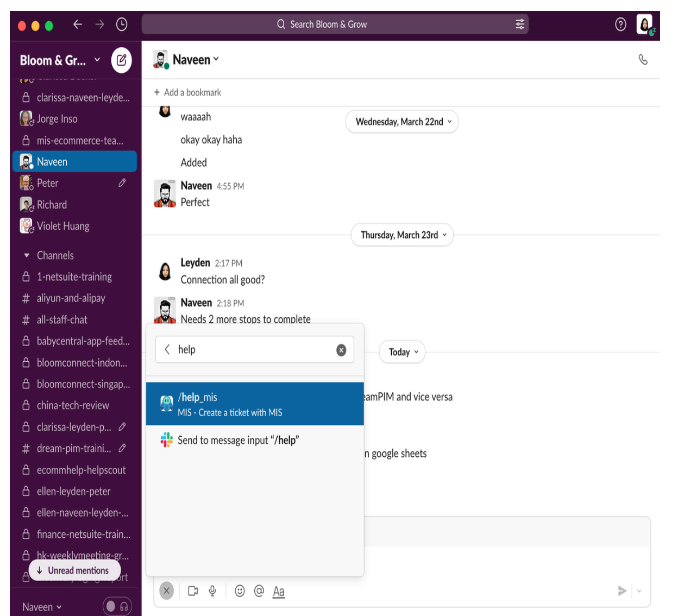Screen dimensions: 690x616
Task: Mention someone with the @ icon
Action: point(259,591)
